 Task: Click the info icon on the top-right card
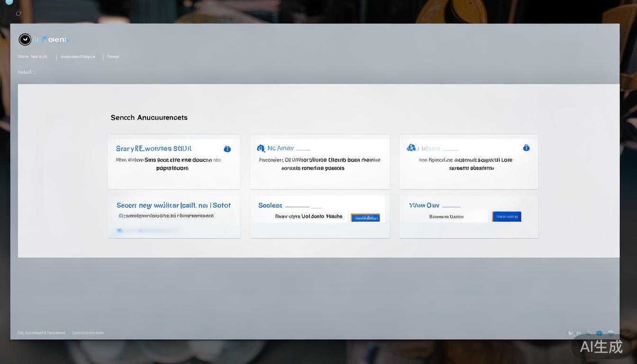(x=526, y=147)
